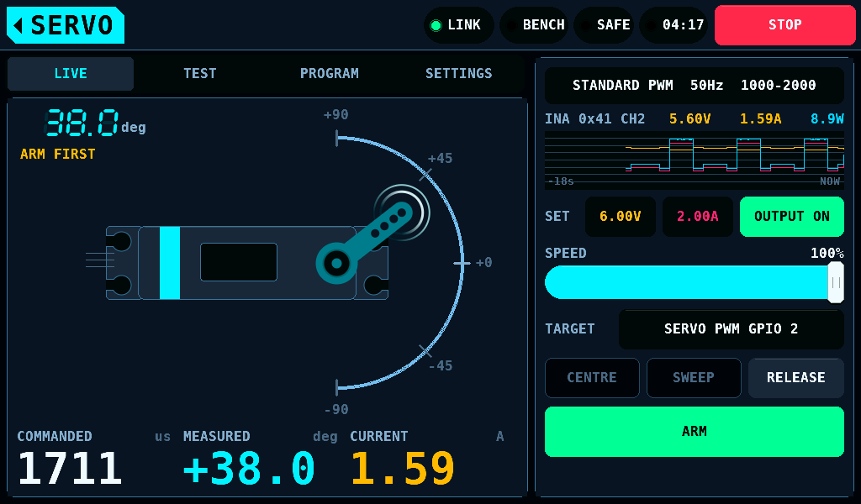861x504 pixels.
Task: Click the -90 end of the angle arc
Action: point(337,387)
